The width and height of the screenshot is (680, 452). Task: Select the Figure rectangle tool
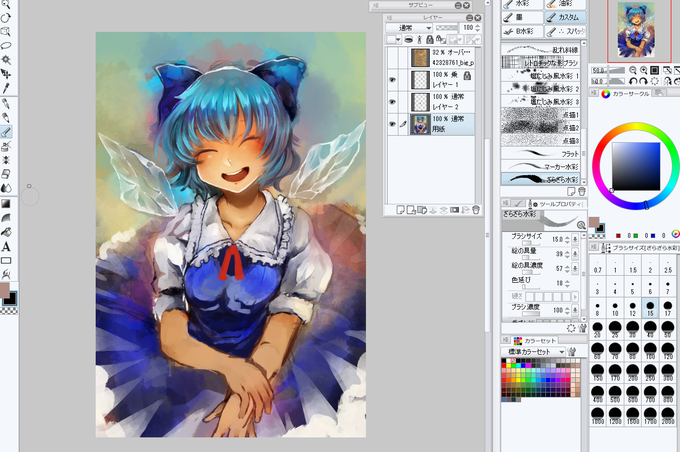point(6,261)
